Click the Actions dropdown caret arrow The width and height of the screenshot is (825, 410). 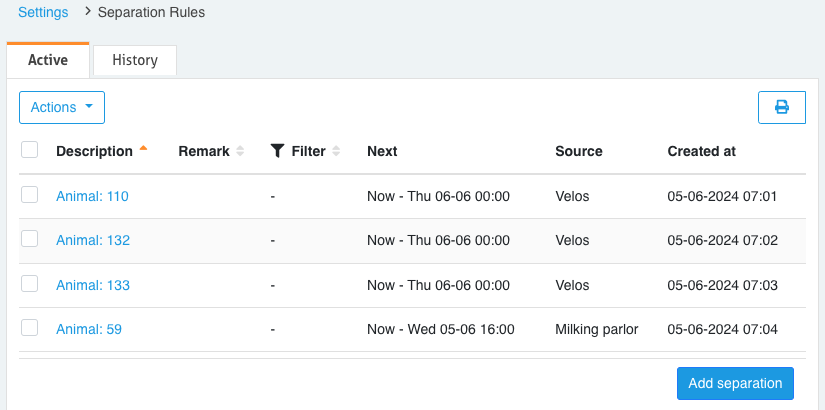(89, 106)
